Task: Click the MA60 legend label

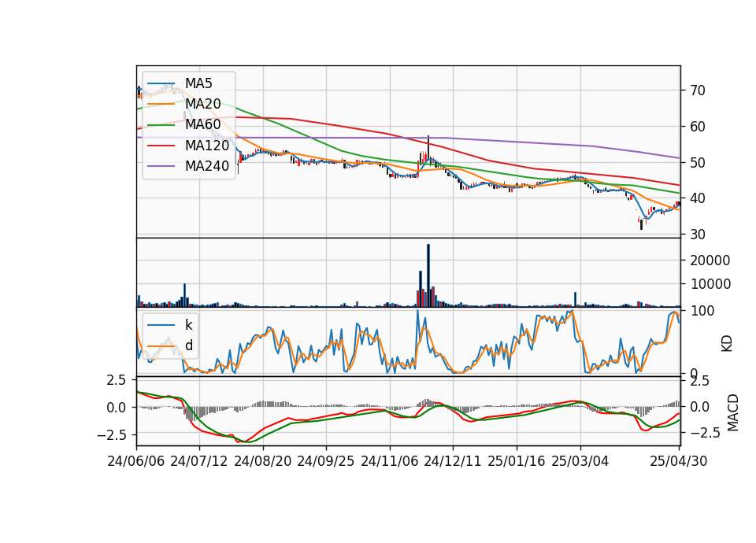Action: (x=202, y=124)
